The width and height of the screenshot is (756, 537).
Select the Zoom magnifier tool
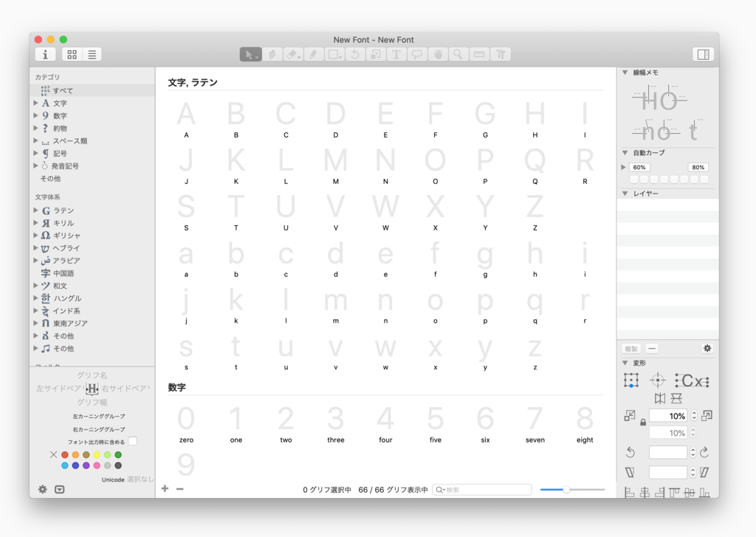pos(458,55)
